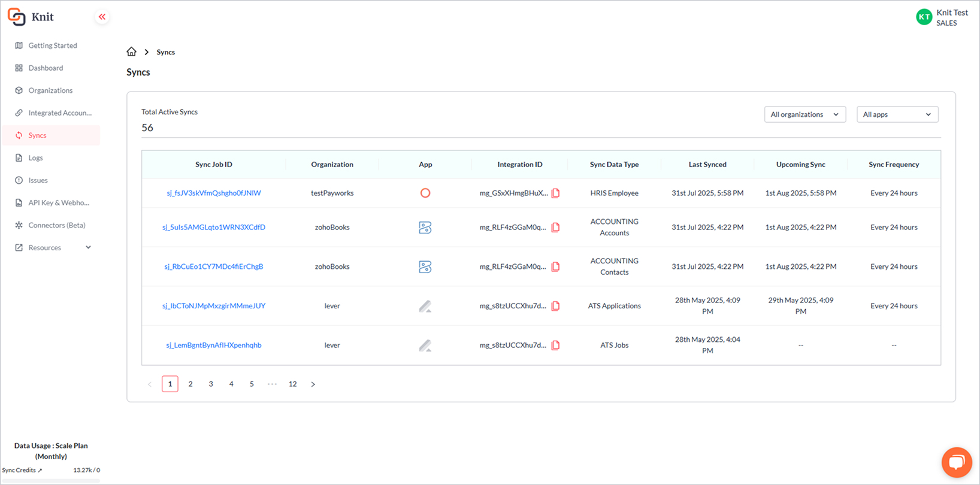Screen dimensions: 980x485
Task: Open sync job sj_LemBgntBynAfIHXpenhqhb
Action: pos(214,345)
